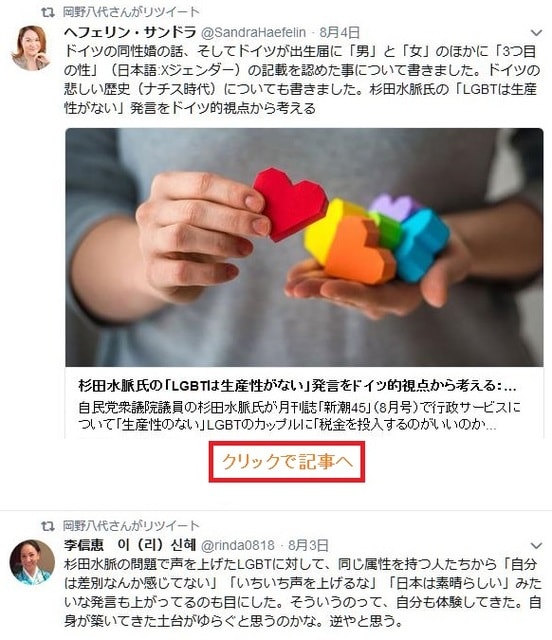
Task: Open the ヘフェリン・サンドラ display name
Action: (x=130, y=32)
